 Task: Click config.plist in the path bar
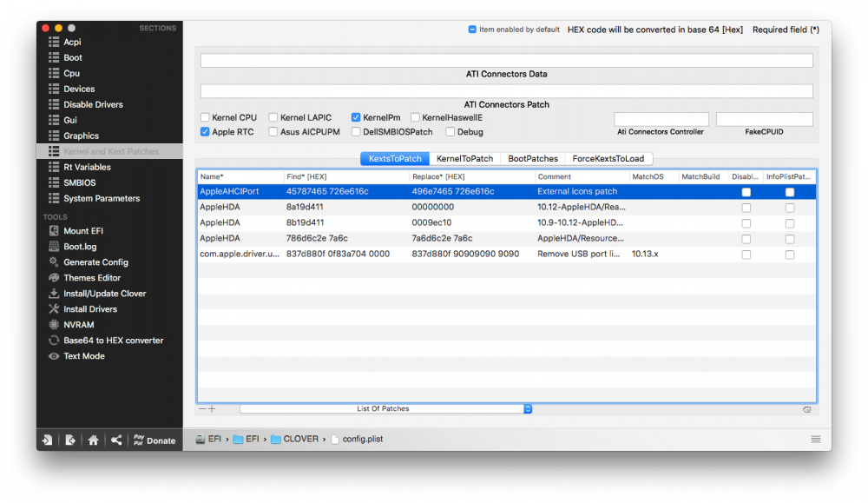click(357, 439)
